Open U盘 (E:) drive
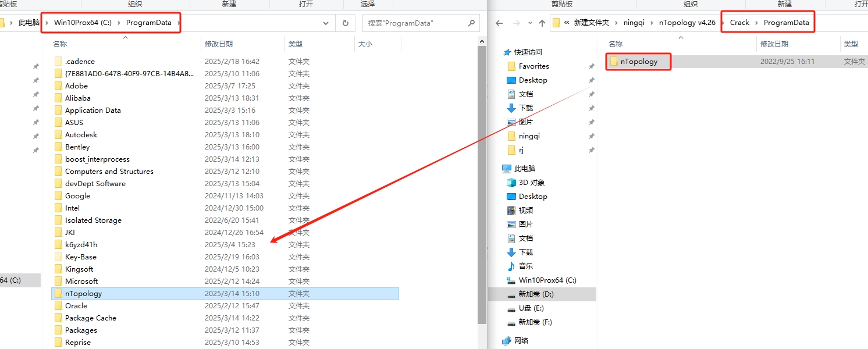This screenshot has width=868, height=349. point(531,308)
